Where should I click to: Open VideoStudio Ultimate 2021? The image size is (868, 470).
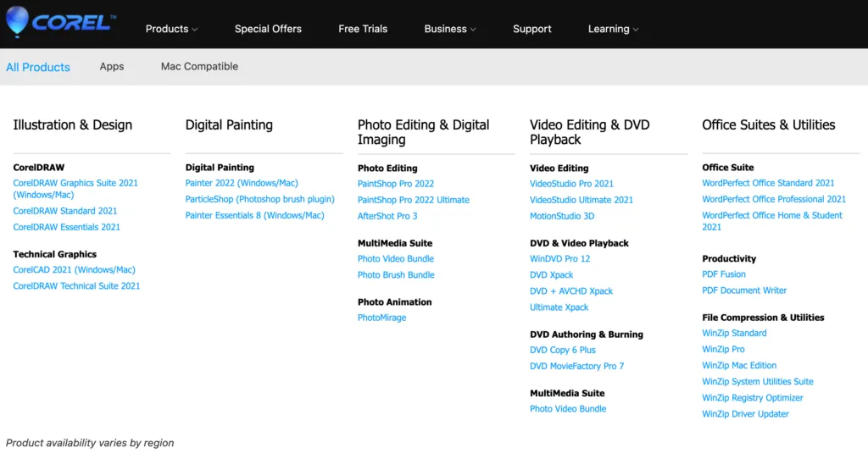[581, 200]
